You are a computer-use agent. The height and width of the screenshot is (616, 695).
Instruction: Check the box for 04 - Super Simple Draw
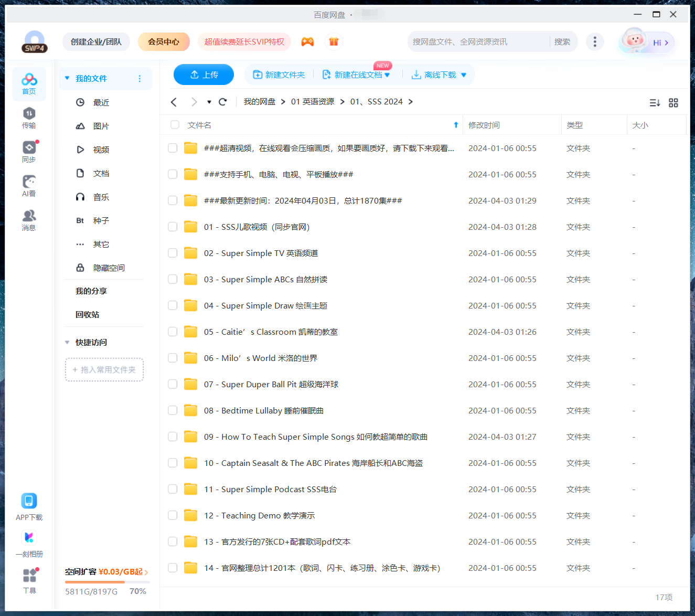173,305
